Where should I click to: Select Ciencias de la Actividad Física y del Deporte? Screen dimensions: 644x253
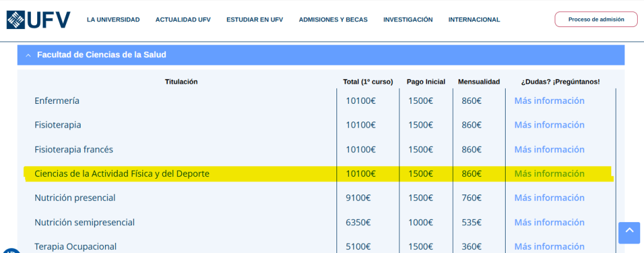(x=122, y=174)
